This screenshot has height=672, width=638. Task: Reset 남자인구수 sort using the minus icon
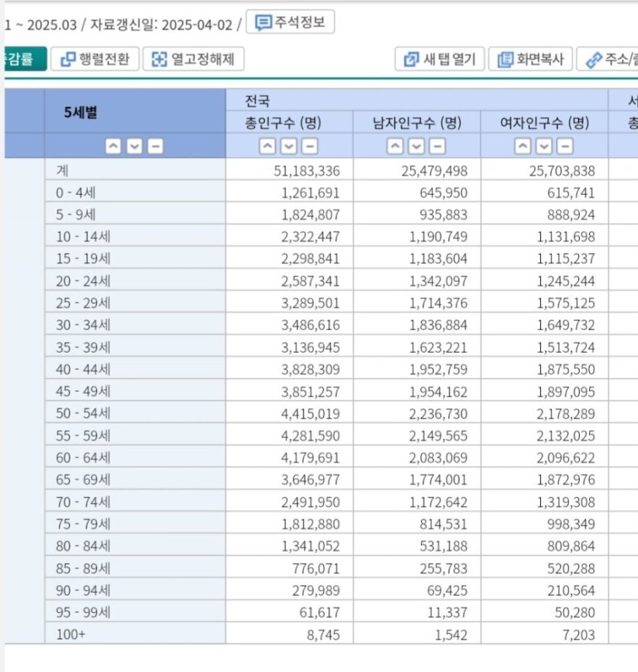coord(437,147)
